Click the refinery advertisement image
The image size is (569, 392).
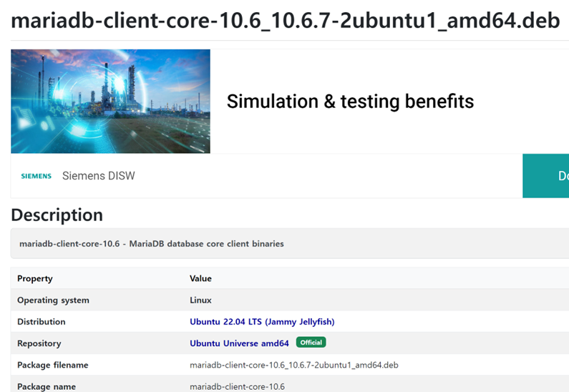(x=110, y=101)
